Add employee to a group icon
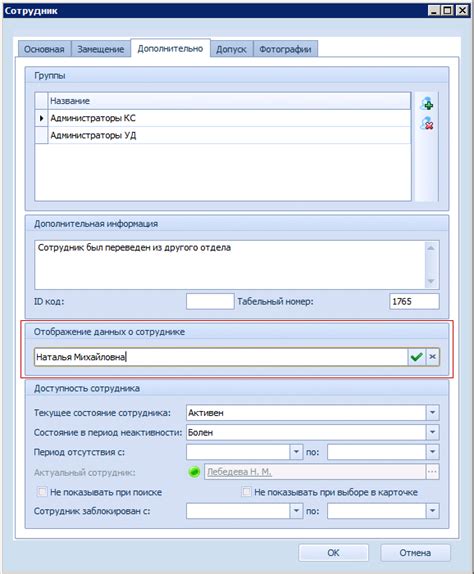 pos(426,104)
